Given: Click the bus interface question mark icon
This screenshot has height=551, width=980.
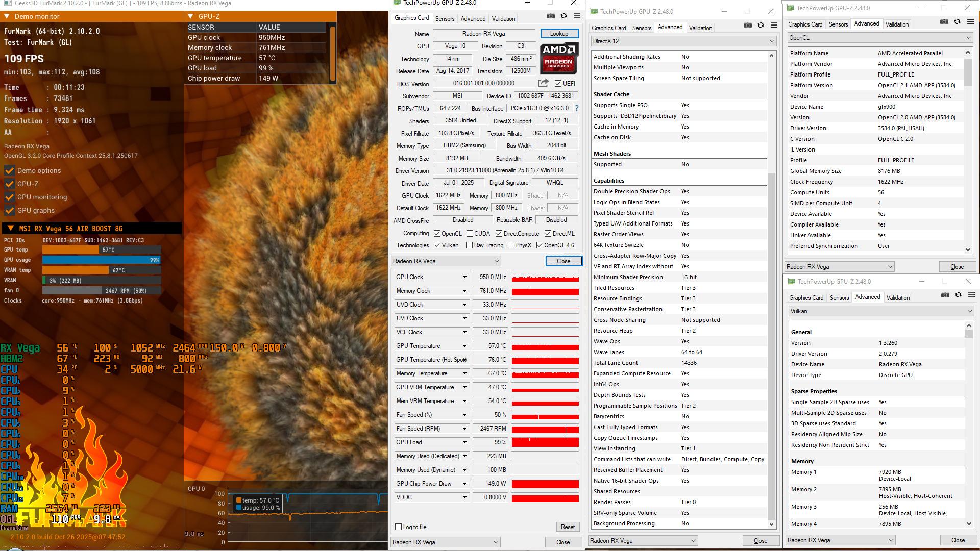Looking at the screenshot, I should point(577,108).
